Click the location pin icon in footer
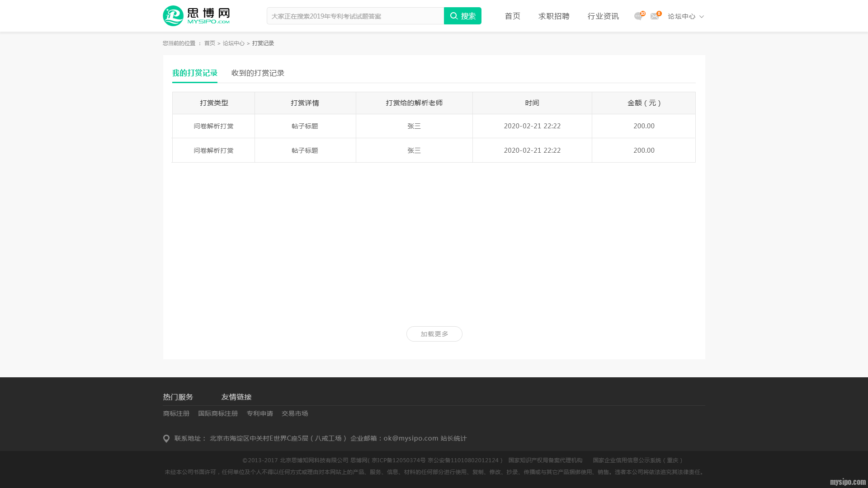Viewport: 868px width, 488px height. 166,439
